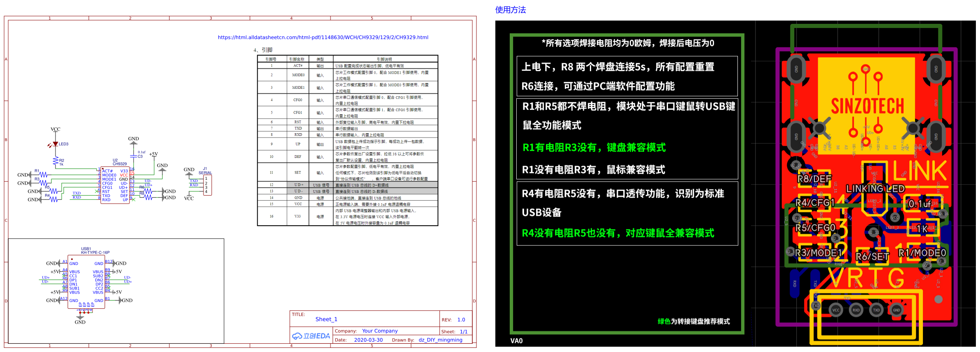980x352 pixels.
Task: Click the 0.1uf capacitor label on PCB
Action: tap(920, 204)
